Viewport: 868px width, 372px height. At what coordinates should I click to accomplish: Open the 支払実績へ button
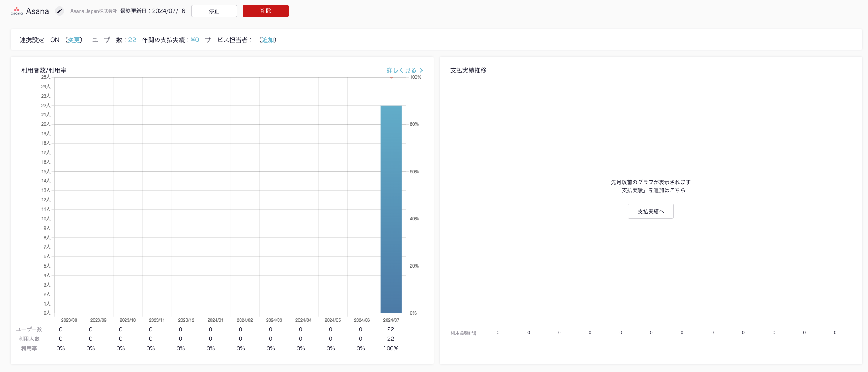650,211
